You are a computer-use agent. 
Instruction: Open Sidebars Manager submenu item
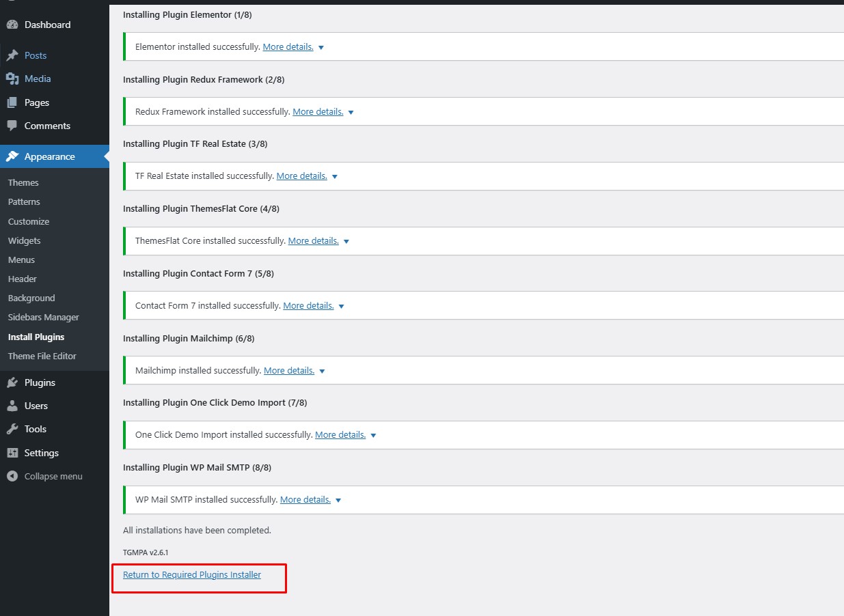click(x=44, y=317)
